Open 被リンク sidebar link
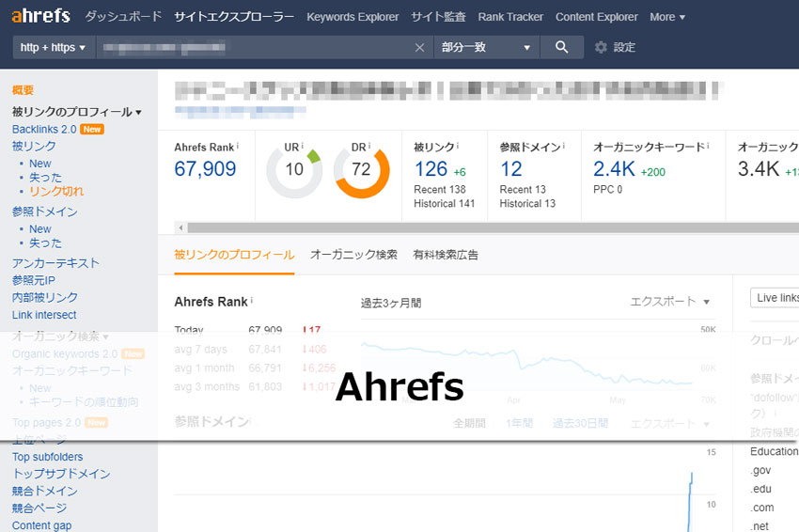Screen dimensions: 799x532 [34, 147]
